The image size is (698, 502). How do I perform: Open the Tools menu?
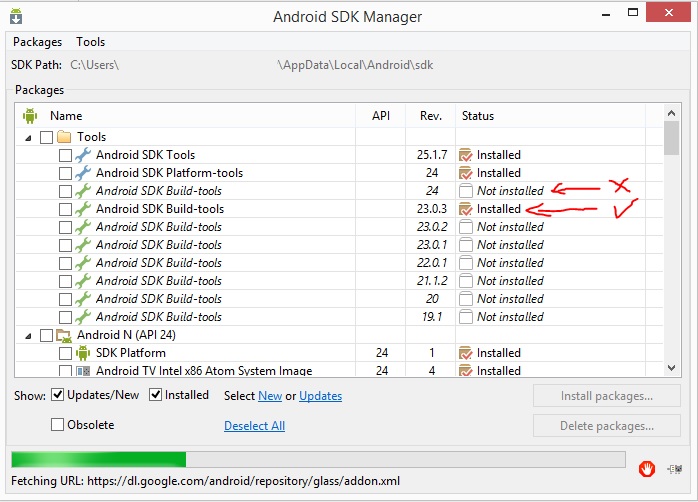[x=90, y=42]
